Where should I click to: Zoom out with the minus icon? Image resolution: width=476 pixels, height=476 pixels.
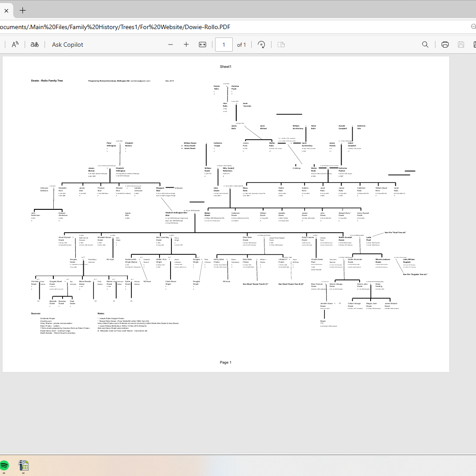[x=171, y=45]
